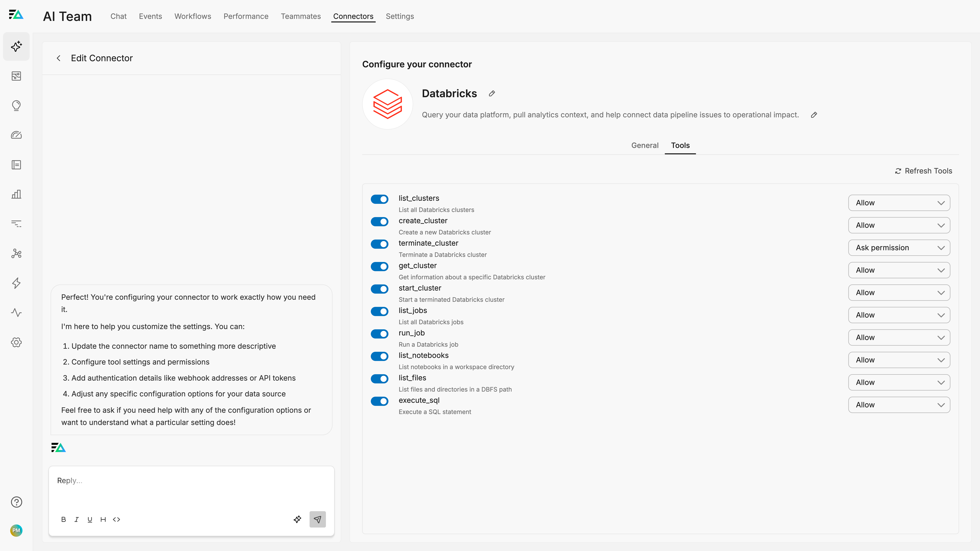The width and height of the screenshot is (980, 551).
Task: Switch off start_cluster tool
Action: tap(380, 289)
